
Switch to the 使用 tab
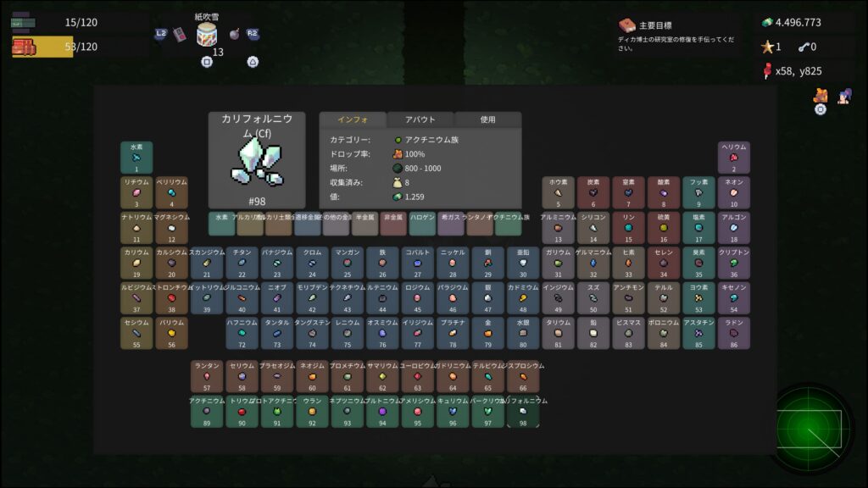click(x=487, y=119)
